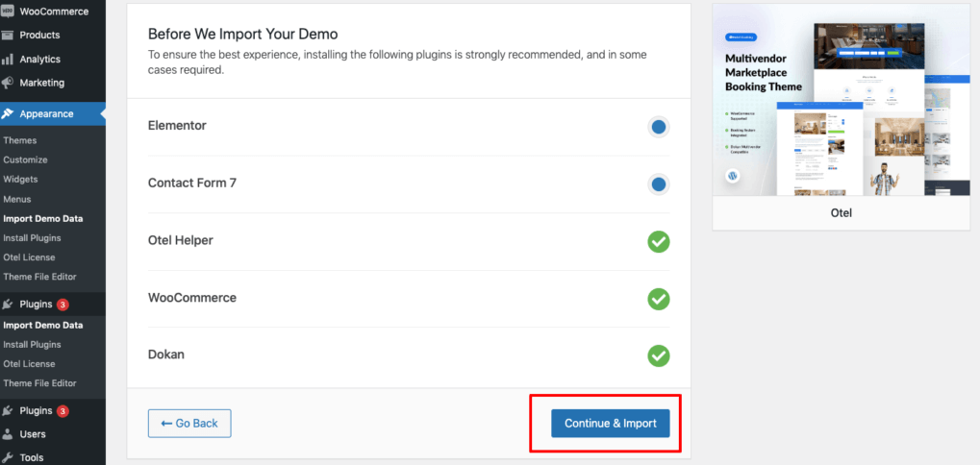Open the lower Otel License link
The image size is (980, 465).
point(30,364)
